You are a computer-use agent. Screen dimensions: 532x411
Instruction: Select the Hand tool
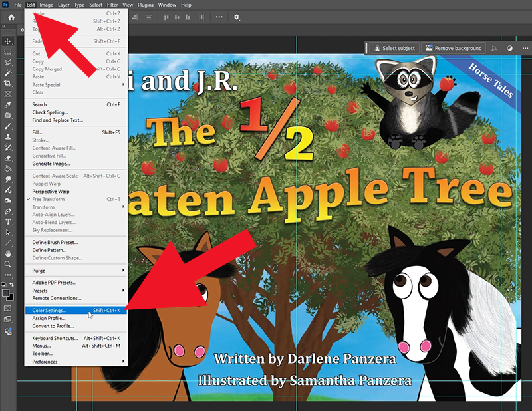coord(7,254)
